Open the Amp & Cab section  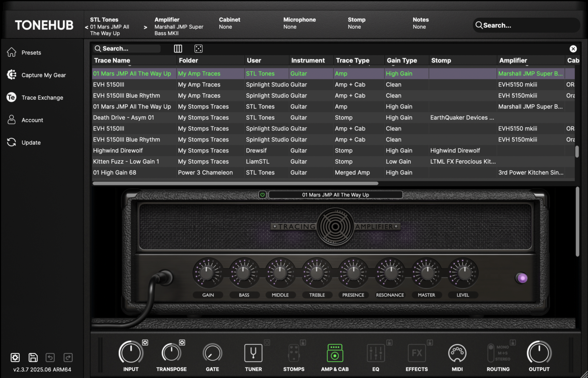[335, 353]
